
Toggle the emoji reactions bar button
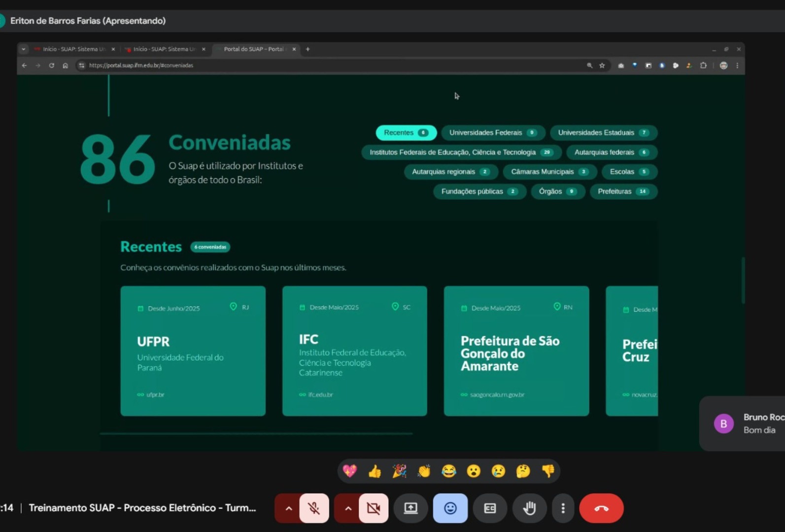pyautogui.click(x=450, y=508)
